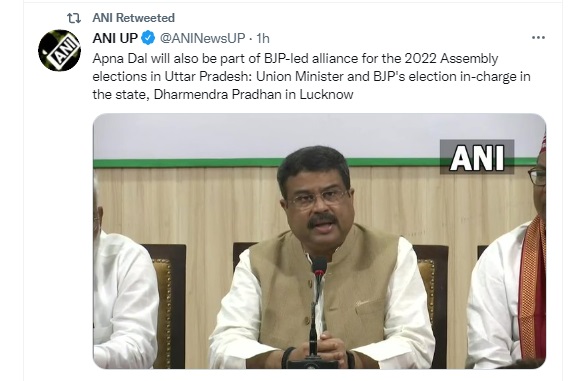
Task: Click the tweet text starting 'Apna Dal'
Action: click(x=311, y=76)
